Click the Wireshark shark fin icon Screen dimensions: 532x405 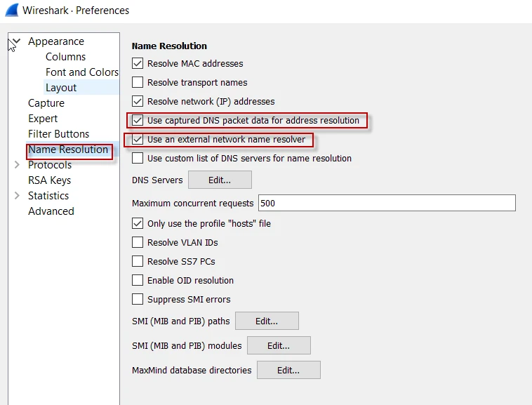(12, 11)
